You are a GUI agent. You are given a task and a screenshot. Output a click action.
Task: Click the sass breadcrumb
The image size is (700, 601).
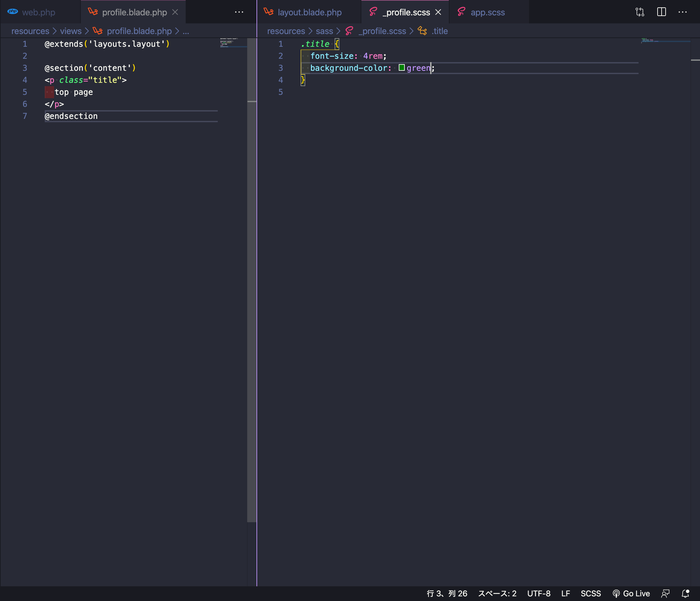(x=324, y=31)
